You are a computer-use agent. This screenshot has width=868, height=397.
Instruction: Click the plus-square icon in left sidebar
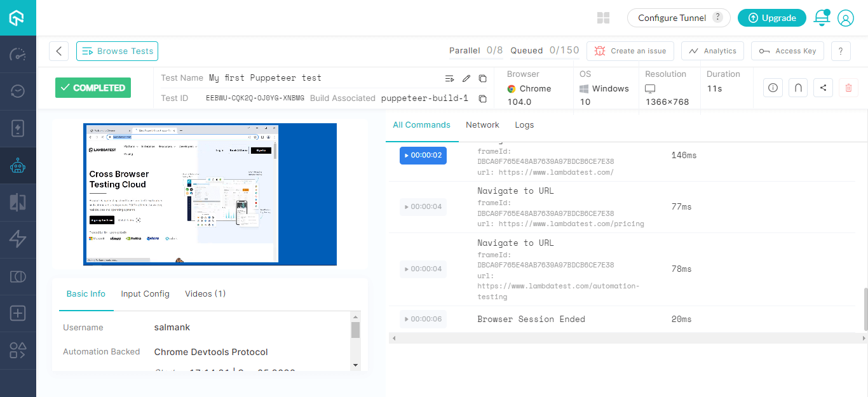(x=18, y=313)
